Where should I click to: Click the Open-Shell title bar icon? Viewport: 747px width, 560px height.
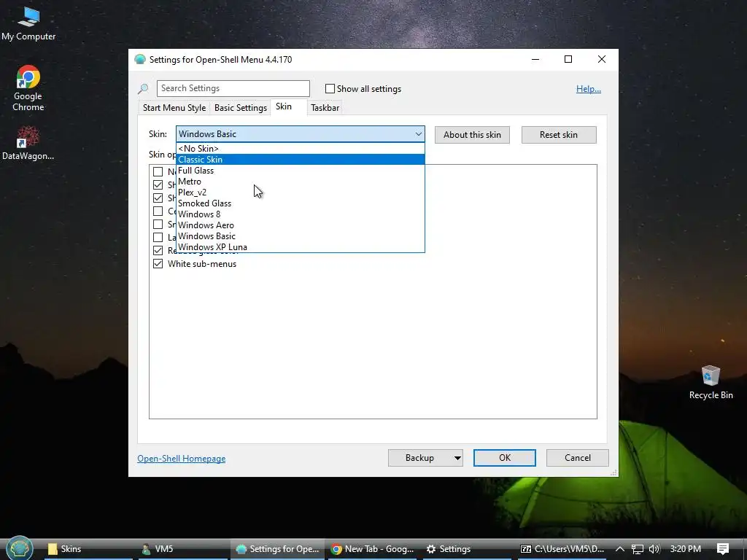click(140, 60)
